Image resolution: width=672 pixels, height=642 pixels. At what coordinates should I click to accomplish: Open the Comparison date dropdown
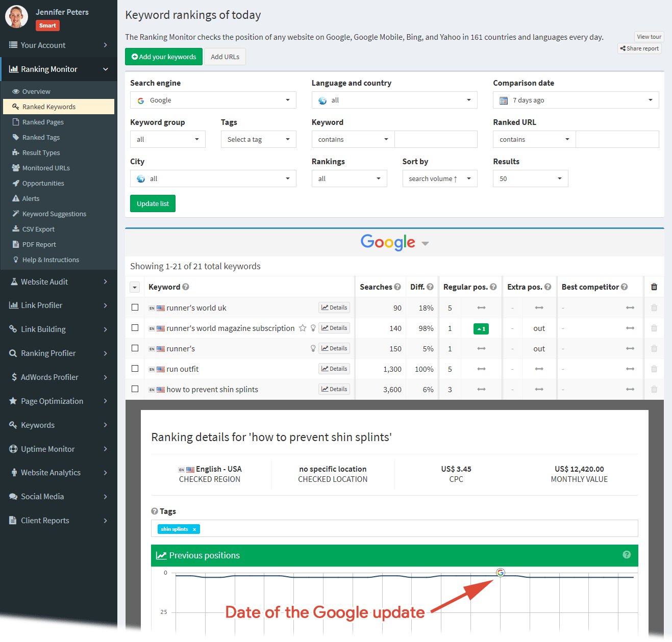coord(576,100)
